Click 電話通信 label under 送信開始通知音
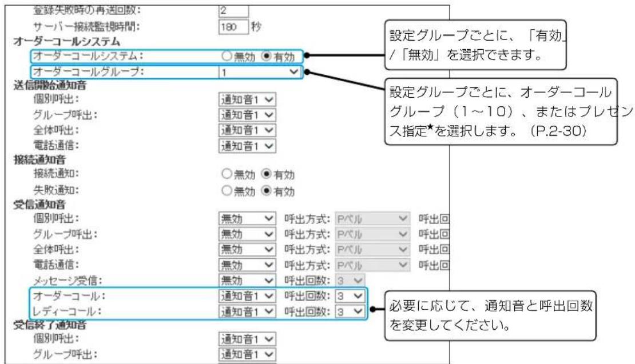This screenshot has height=364, width=635. pos(56,145)
